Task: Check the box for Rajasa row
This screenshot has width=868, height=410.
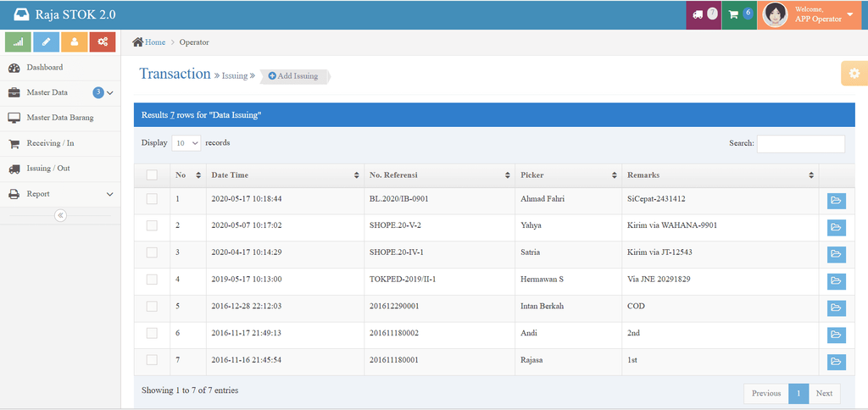Action: pos(152,360)
